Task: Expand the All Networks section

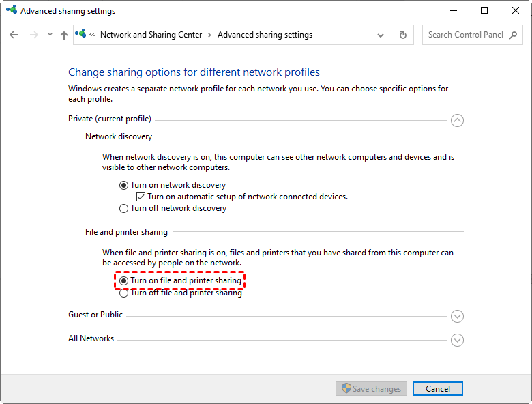Action: click(x=457, y=340)
